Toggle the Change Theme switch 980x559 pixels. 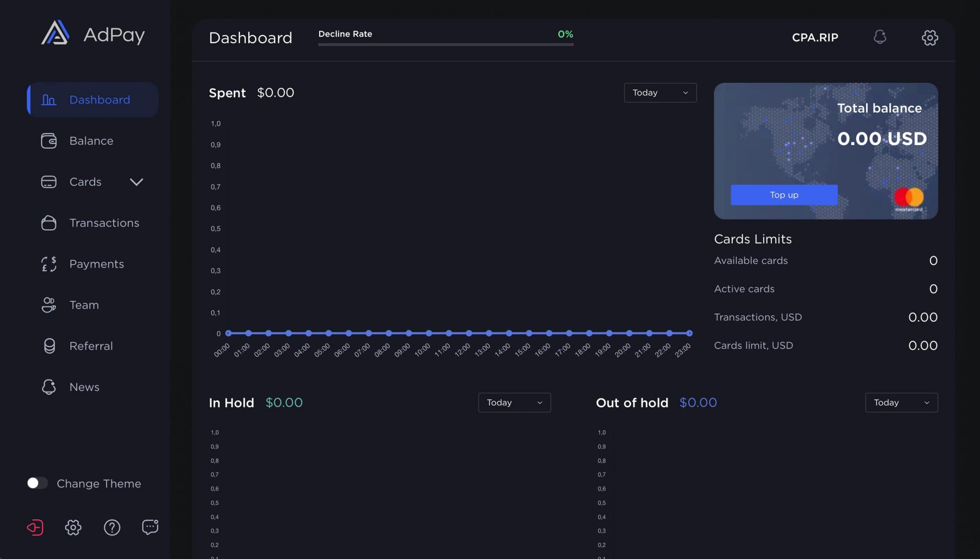tap(37, 483)
